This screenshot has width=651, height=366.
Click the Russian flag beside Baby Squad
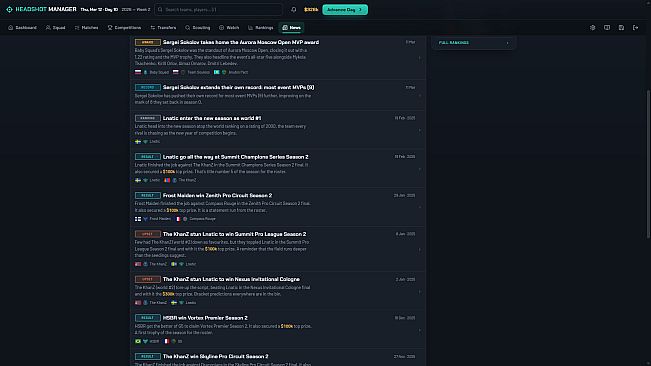(138, 72)
